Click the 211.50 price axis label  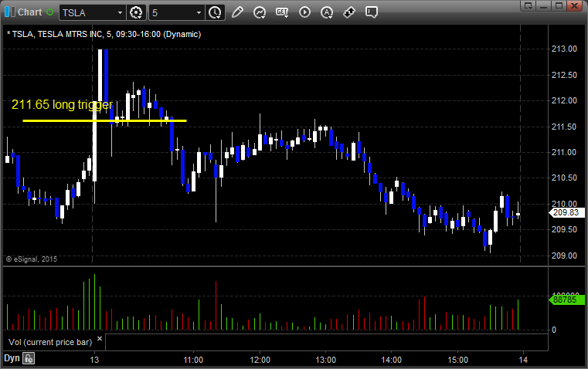[564, 127]
